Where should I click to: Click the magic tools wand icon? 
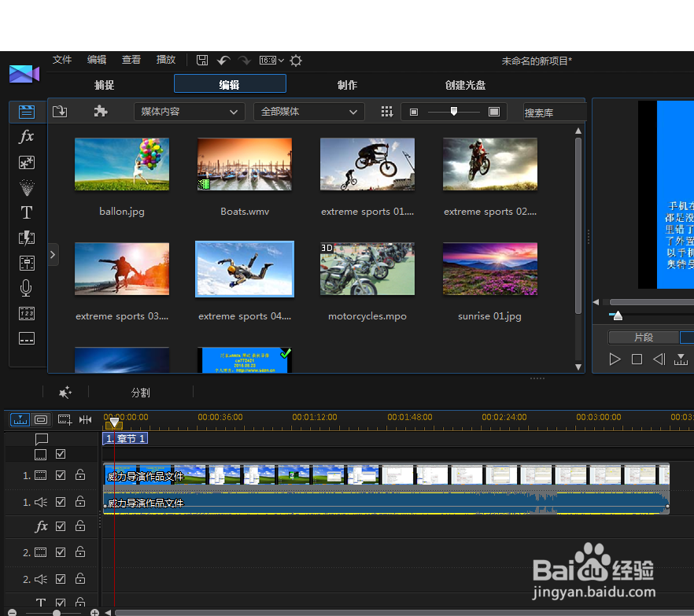point(65,392)
